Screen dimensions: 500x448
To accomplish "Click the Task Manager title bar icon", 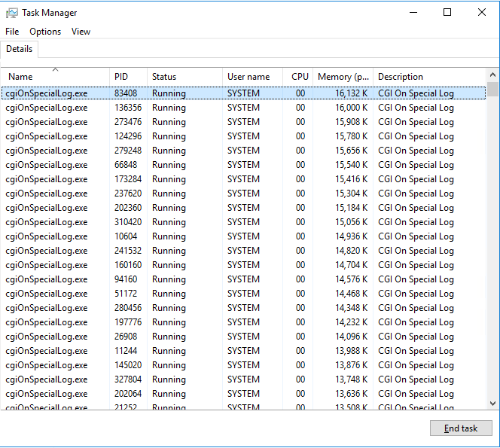I will click(x=12, y=13).
